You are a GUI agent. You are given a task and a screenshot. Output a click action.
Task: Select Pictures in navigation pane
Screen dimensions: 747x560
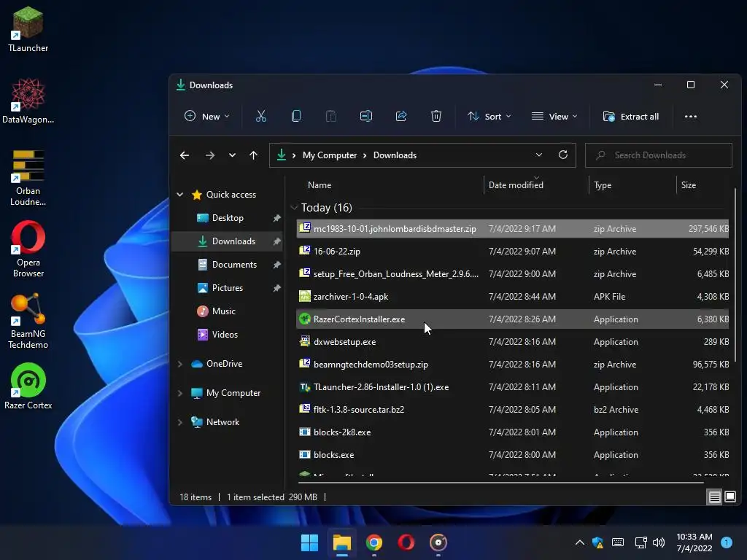(228, 287)
